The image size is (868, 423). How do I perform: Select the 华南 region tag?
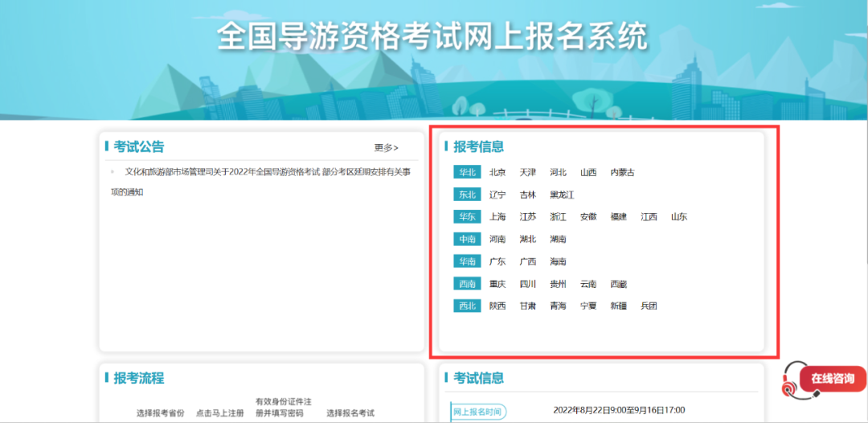(467, 261)
